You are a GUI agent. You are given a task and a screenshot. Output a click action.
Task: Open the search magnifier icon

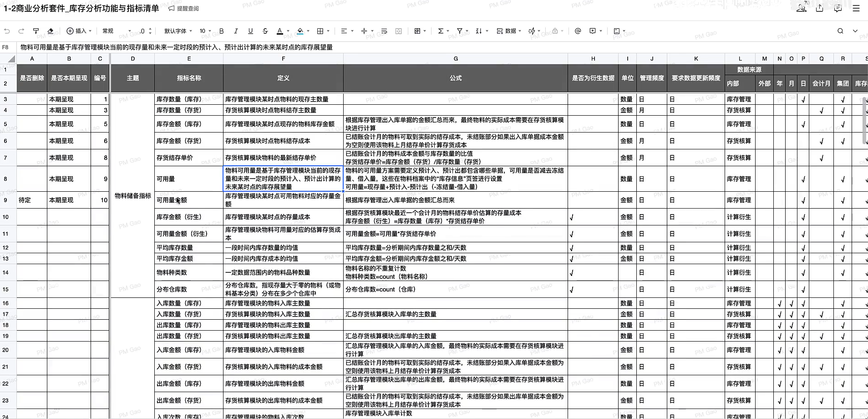tap(840, 31)
